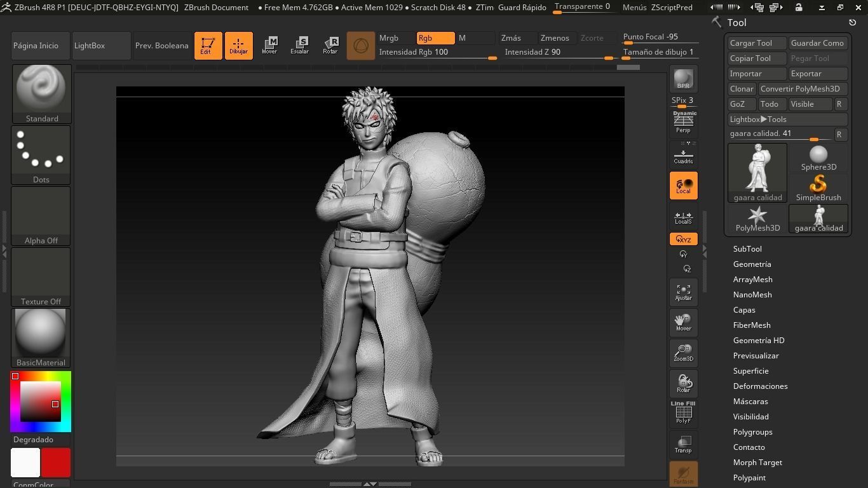Click the Zoom3D magnifier button

tap(684, 353)
